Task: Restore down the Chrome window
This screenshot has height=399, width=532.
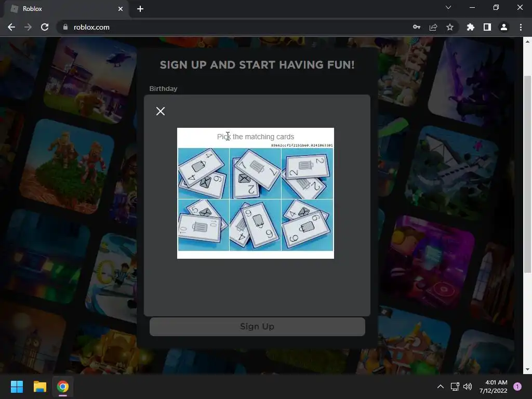Action: point(496,7)
